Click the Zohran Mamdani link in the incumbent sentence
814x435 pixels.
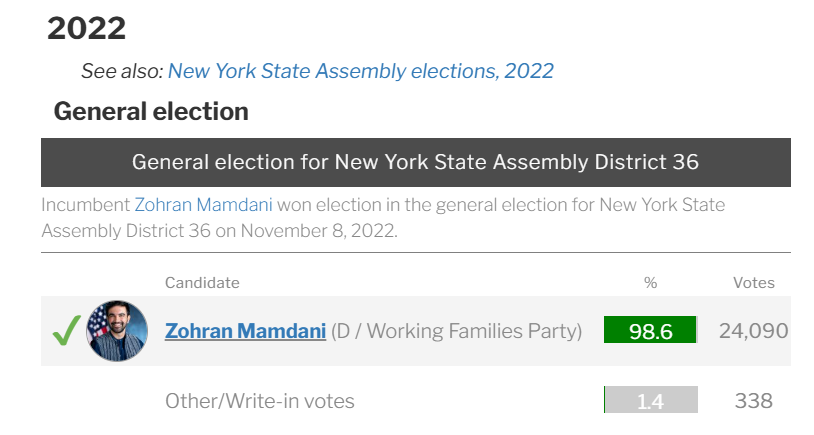[x=203, y=205]
